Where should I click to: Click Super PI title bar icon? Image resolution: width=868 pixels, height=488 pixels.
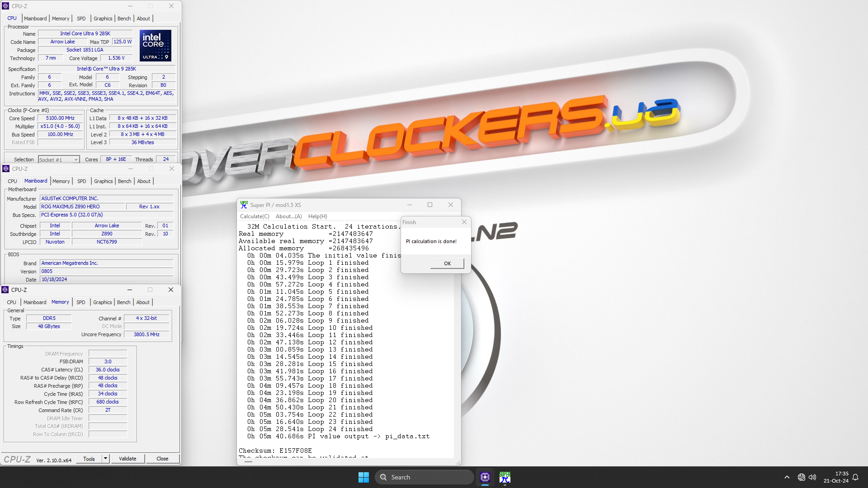(244, 205)
